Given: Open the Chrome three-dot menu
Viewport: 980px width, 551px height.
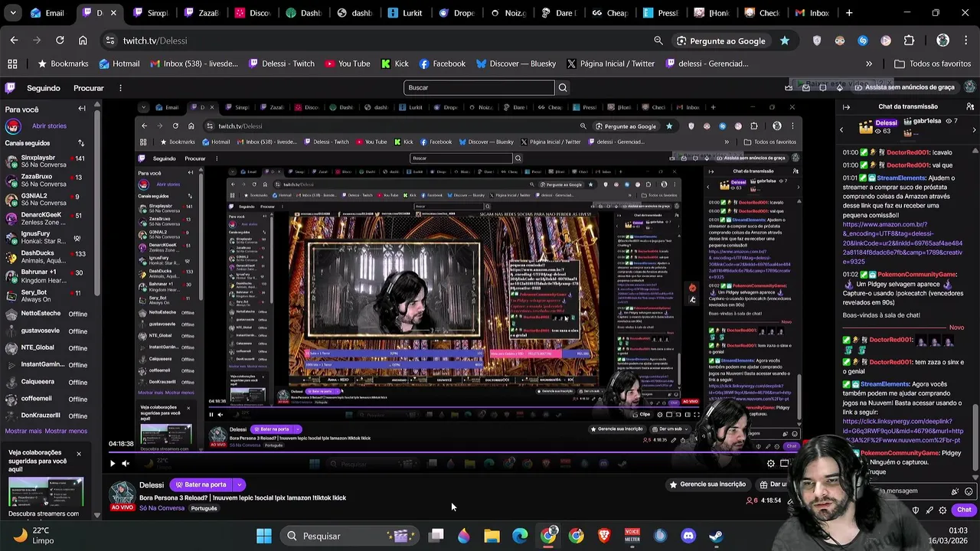Looking at the screenshot, I should [x=966, y=41].
